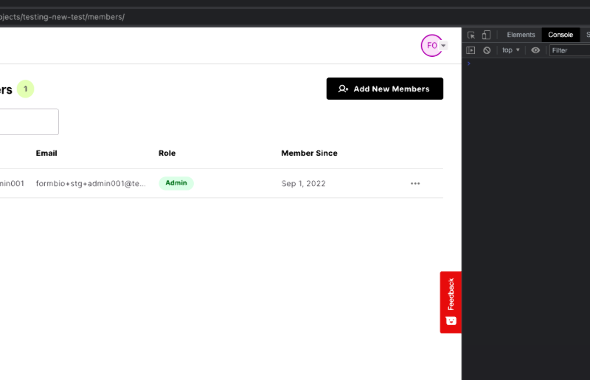Select the Role column header
Screen dimensions: 590x380
point(167,153)
